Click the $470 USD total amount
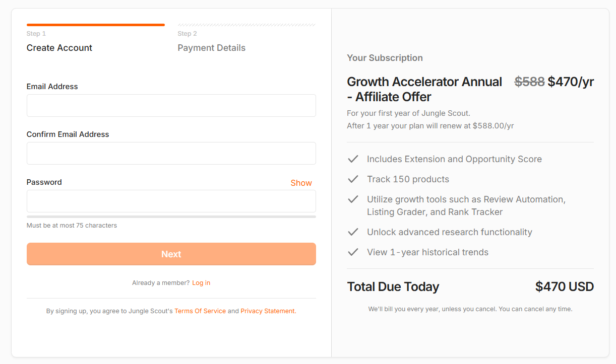The height and width of the screenshot is (364, 616). pos(564,287)
